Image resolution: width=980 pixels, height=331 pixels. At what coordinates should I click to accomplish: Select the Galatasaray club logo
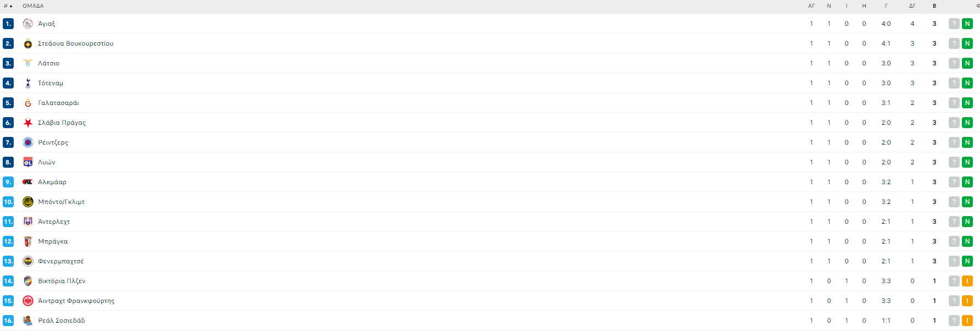point(28,103)
